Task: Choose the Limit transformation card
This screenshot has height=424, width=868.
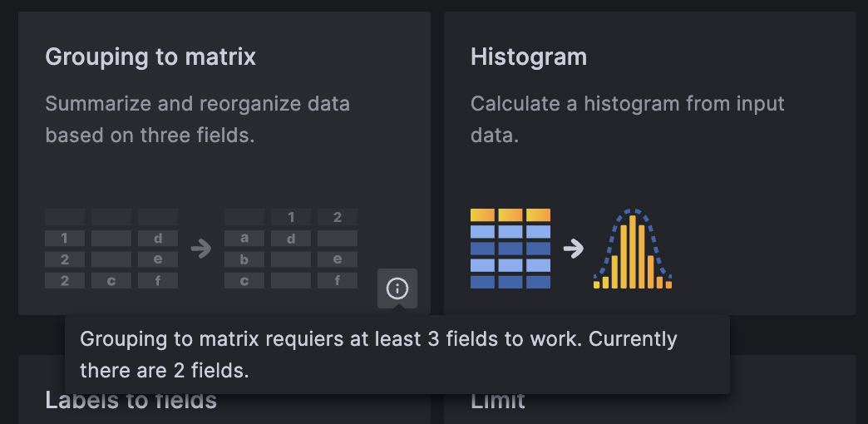Action: click(497, 402)
